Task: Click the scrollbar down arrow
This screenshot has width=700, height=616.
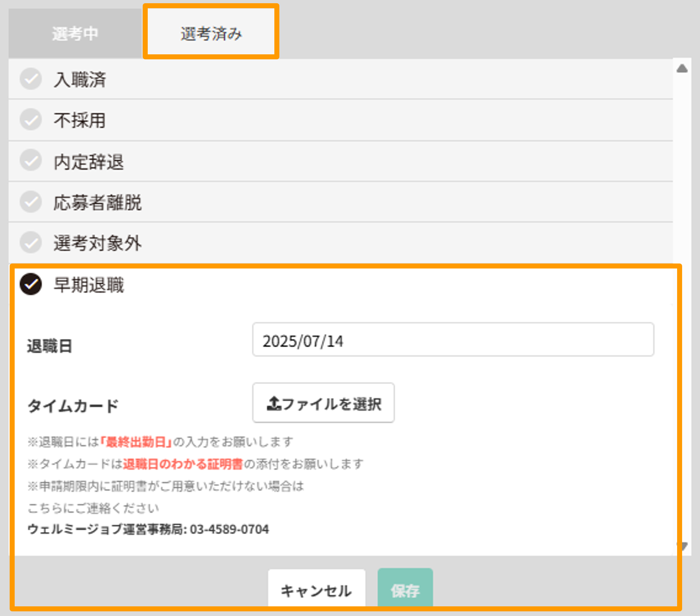Action: [682, 546]
